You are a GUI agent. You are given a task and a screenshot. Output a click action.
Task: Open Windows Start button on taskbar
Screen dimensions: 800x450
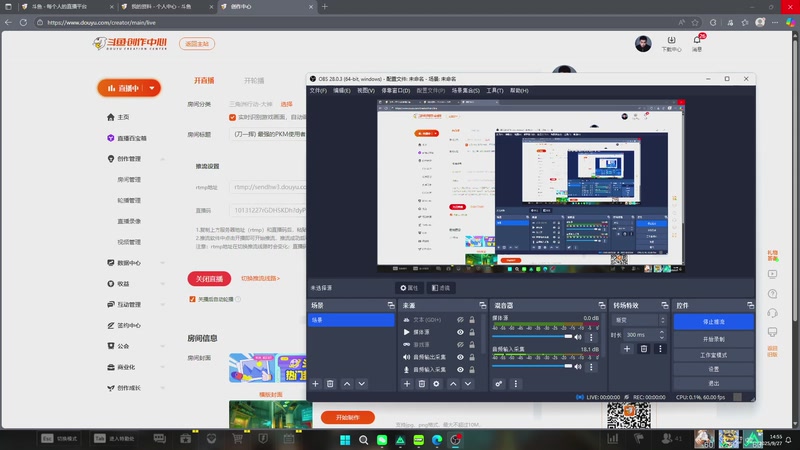tap(345, 440)
